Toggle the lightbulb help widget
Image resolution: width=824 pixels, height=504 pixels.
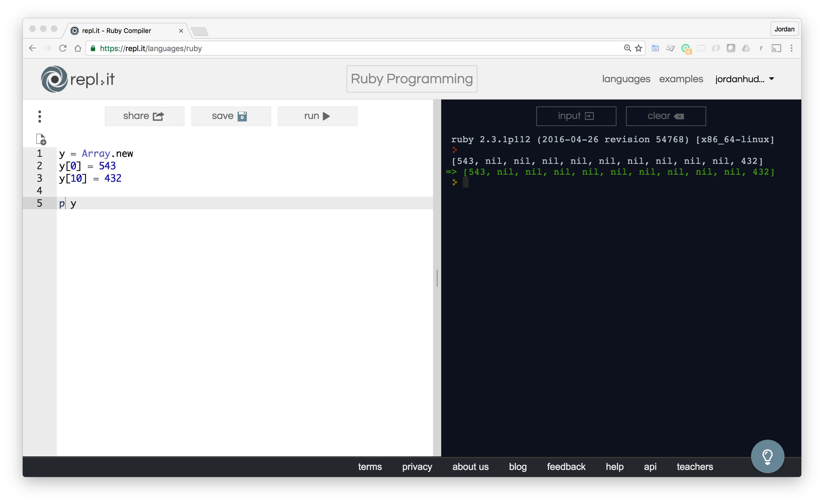(x=767, y=456)
